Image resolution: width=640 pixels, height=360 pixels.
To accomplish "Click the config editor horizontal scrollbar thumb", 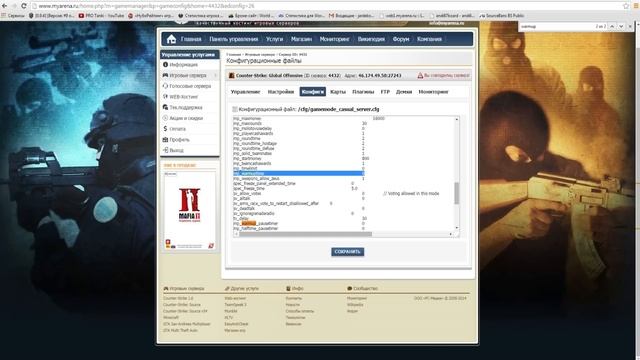I will (x=305, y=234).
